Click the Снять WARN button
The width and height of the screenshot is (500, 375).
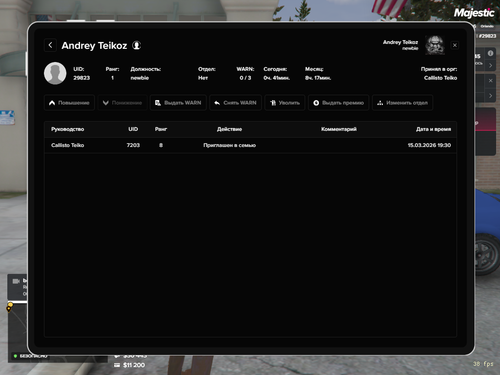235,103
